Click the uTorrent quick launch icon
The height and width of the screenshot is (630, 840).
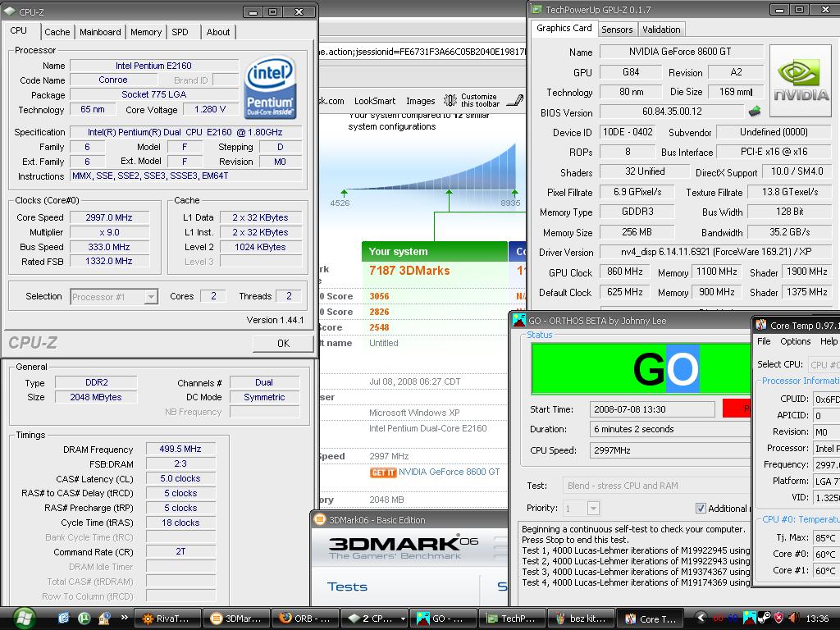coord(84,618)
